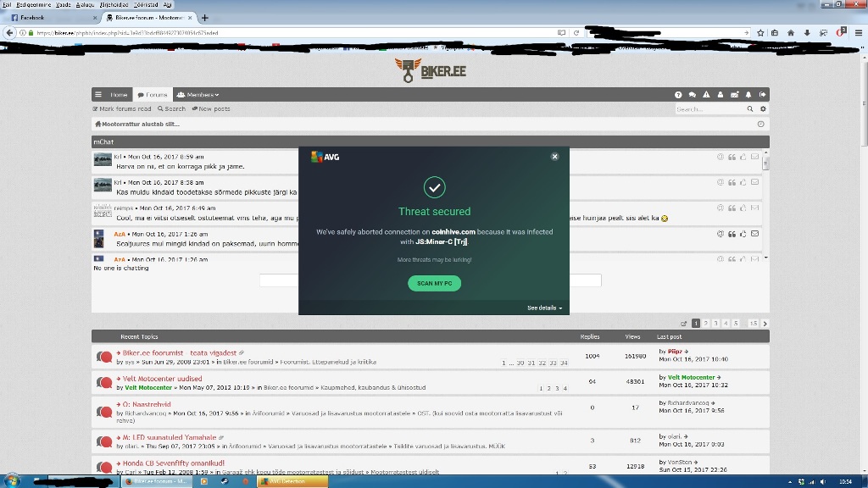Open page 34 of the vigadest topic
The width and height of the screenshot is (868, 488).
click(x=564, y=363)
